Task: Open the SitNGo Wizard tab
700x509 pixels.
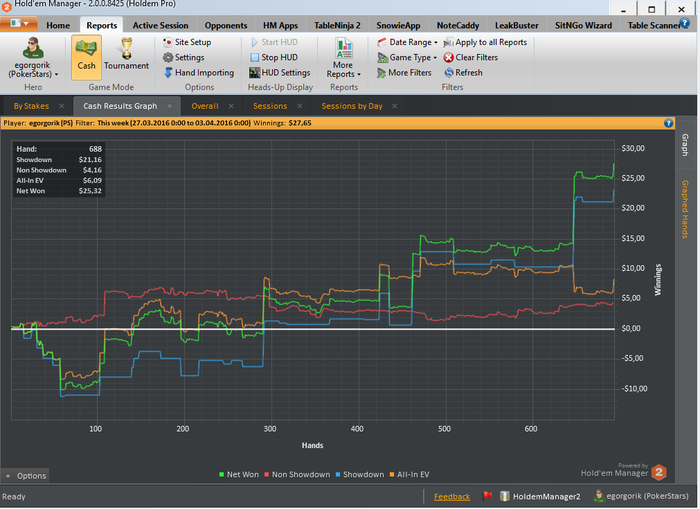Action: click(x=583, y=25)
